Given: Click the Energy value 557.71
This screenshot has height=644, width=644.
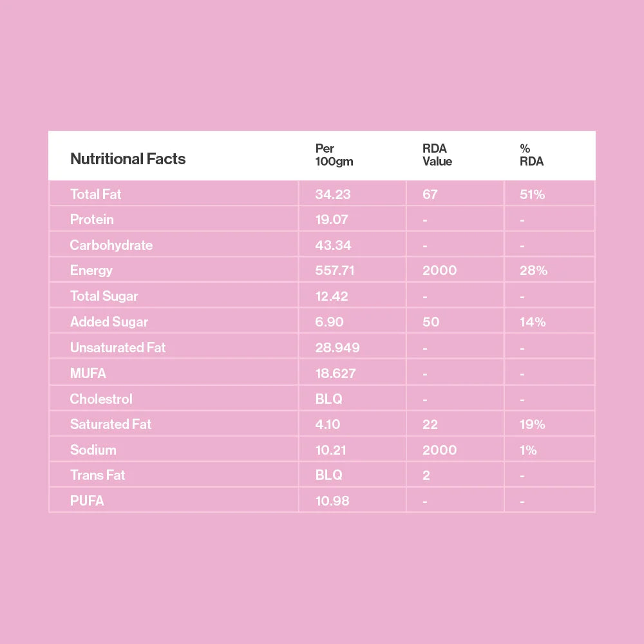Looking at the screenshot, I should tap(335, 270).
